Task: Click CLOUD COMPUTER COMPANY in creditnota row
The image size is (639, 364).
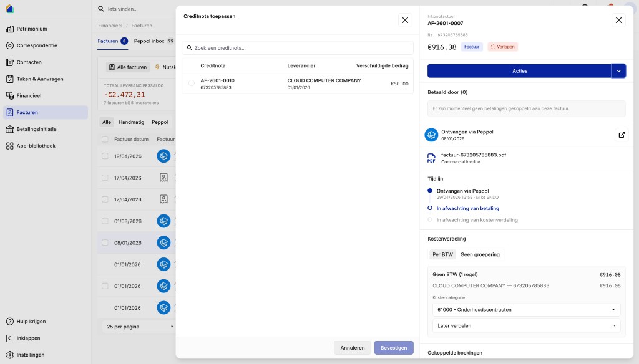Action: 324,80
